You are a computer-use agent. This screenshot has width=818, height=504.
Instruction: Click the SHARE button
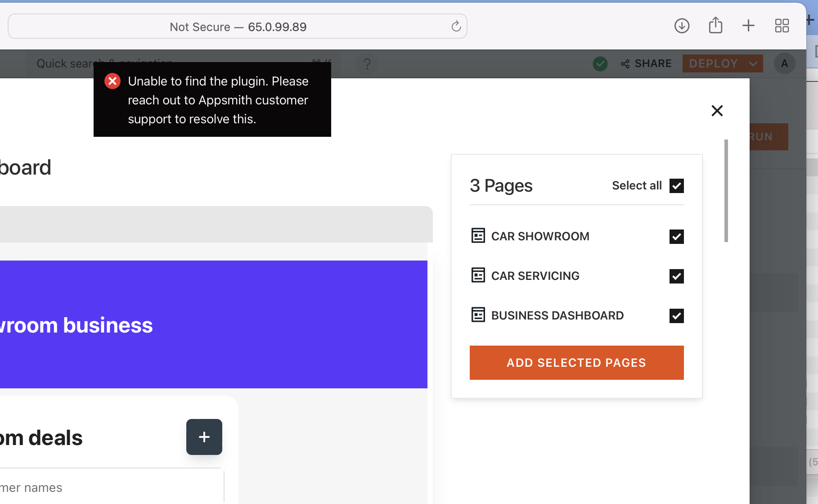(646, 64)
